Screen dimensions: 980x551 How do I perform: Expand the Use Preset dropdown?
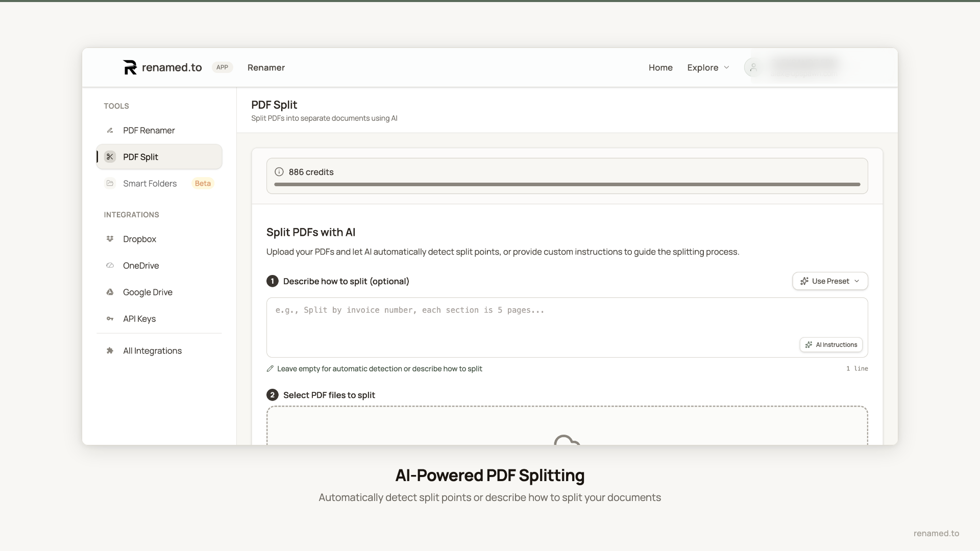click(830, 281)
